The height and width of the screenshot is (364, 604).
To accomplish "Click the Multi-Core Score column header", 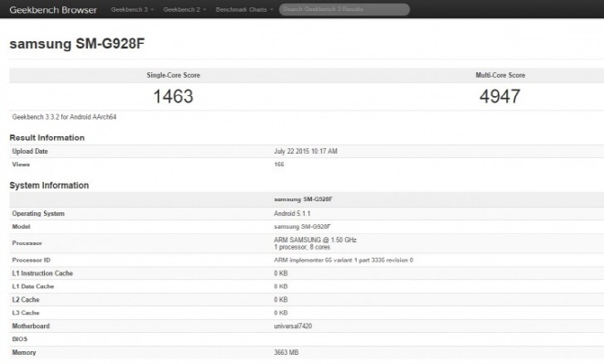I will [x=500, y=75].
